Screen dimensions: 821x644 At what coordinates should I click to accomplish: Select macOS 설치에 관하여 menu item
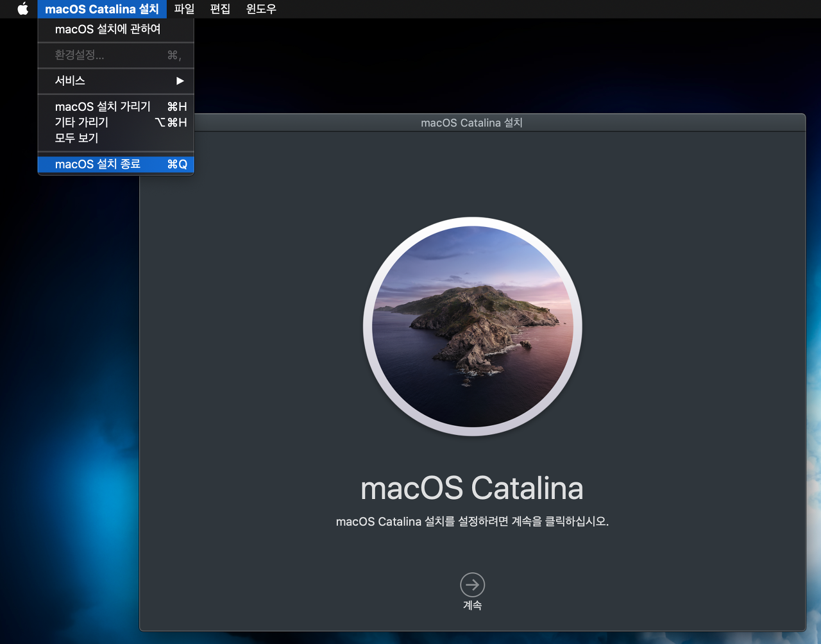[x=116, y=30]
